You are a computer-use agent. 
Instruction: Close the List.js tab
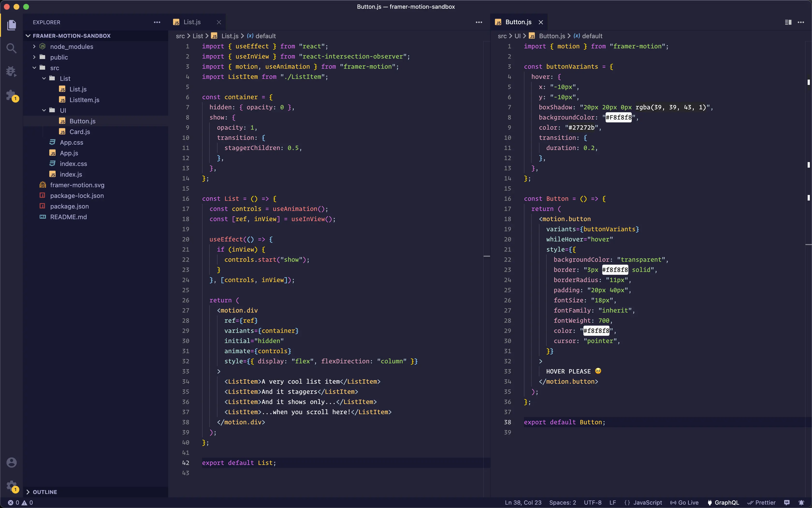(219, 22)
